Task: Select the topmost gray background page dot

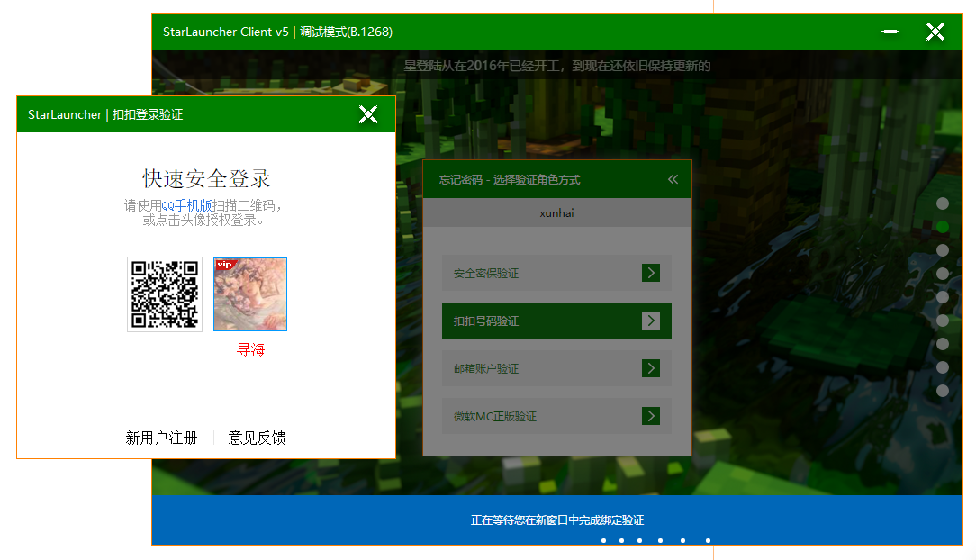Action: pyautogui.click(x=943, y=203)
